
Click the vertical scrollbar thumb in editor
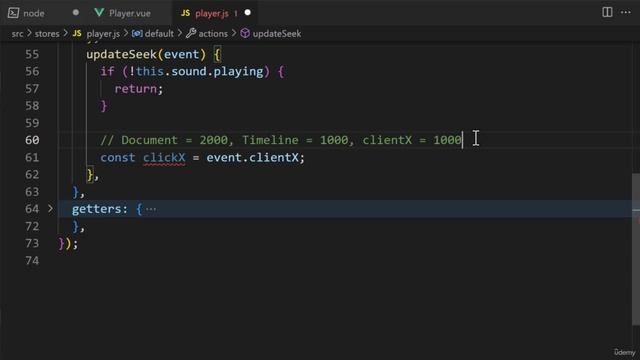636,249
